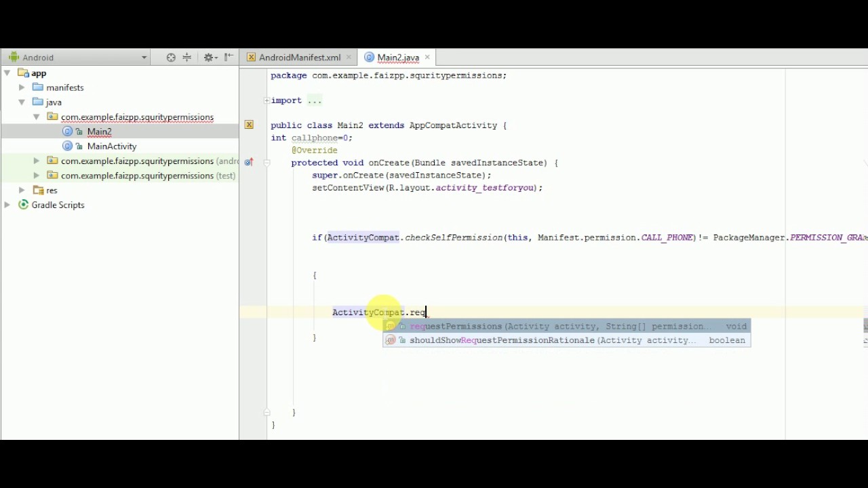Click the @Override annotation
The width and height of the screenshot is (868, 488).
click(314, 150)
